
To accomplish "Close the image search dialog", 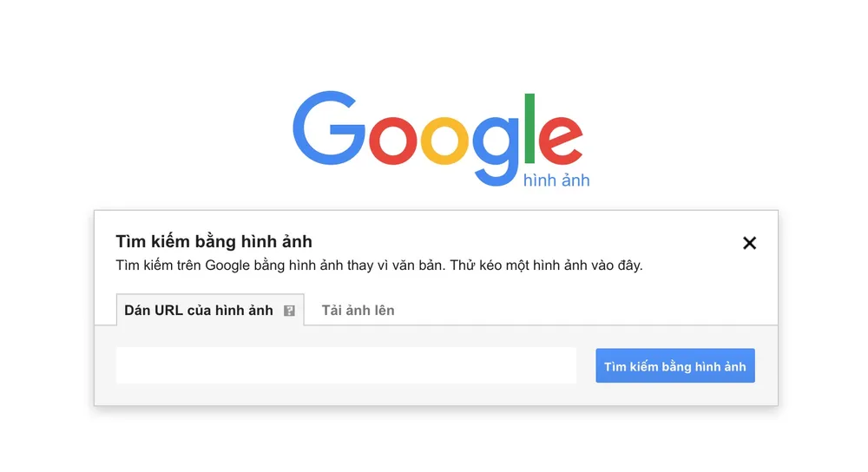I will pyautogui.click(x=750, y=243).
